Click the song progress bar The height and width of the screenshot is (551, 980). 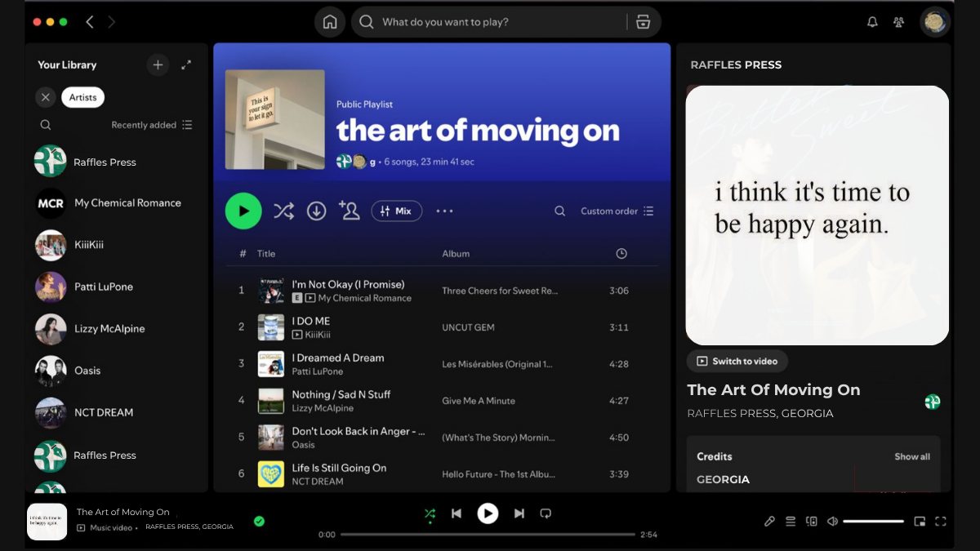(x=488, y=535)
